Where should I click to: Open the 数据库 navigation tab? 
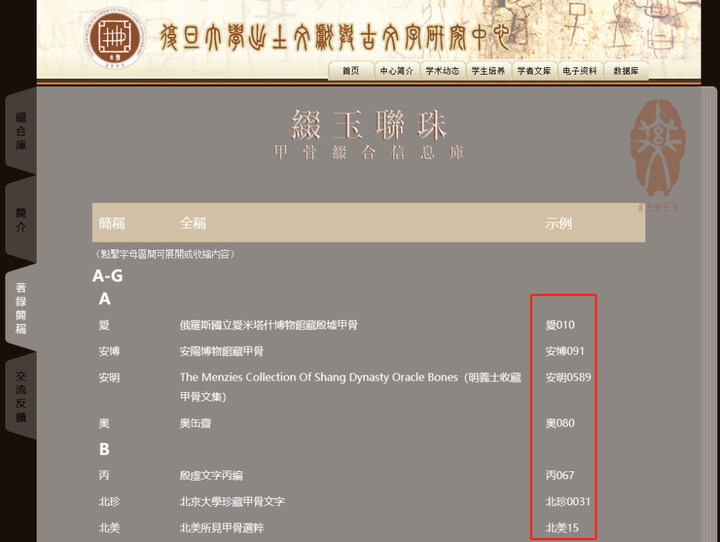626,71
